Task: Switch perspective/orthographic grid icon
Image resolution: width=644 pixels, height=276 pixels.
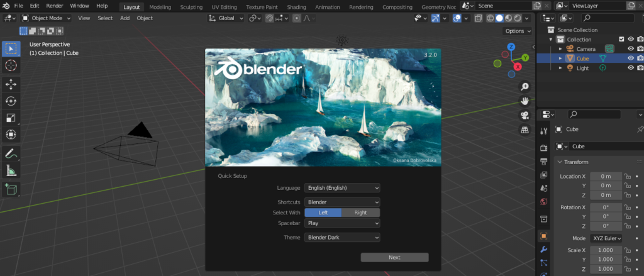Action: [x=525, y=130]
